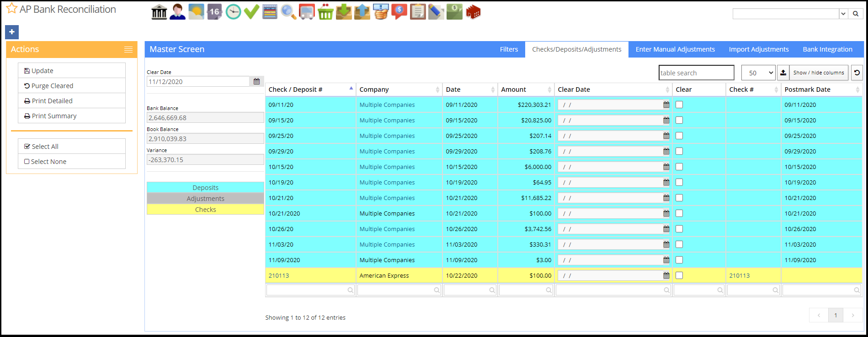Open Bank Integration tab
Image resolution: width=868 pixels, height=337 pixels.
point(827,49)
